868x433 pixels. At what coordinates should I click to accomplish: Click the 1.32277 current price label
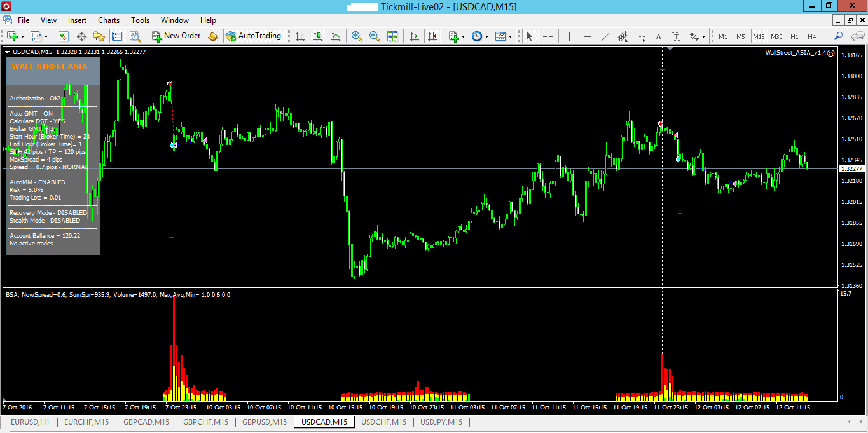coord(851,168)
